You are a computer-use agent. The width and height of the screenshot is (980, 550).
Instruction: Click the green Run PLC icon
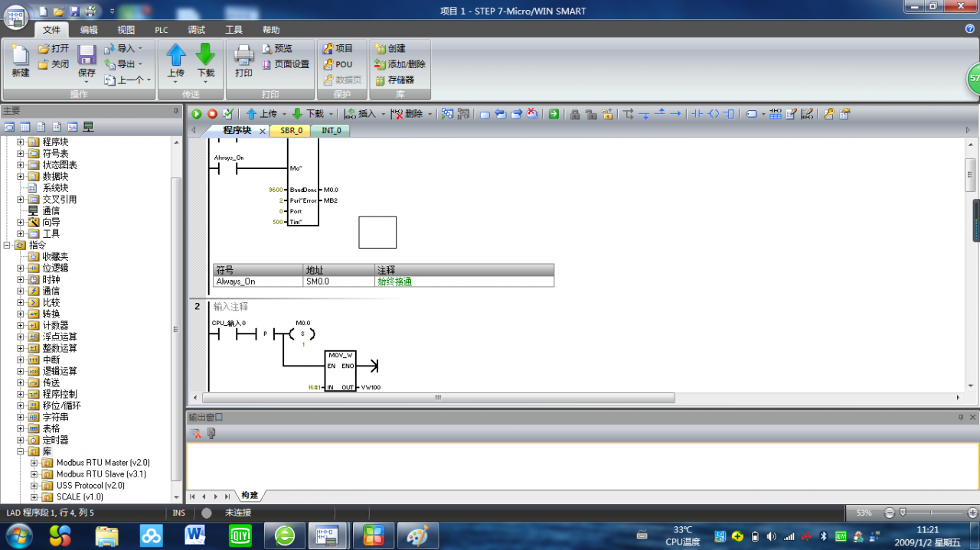pyautogui.click(x=197, y=114)
